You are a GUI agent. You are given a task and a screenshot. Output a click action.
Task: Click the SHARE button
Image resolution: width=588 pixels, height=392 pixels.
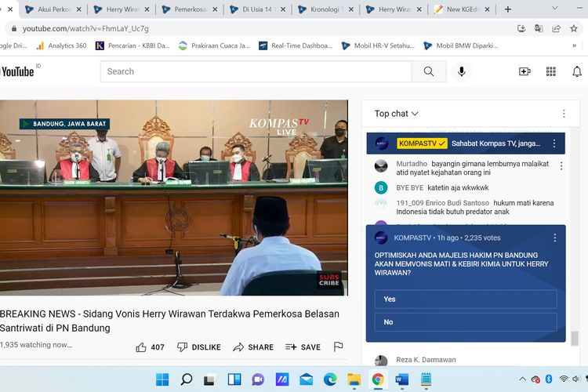click(253, 347)
